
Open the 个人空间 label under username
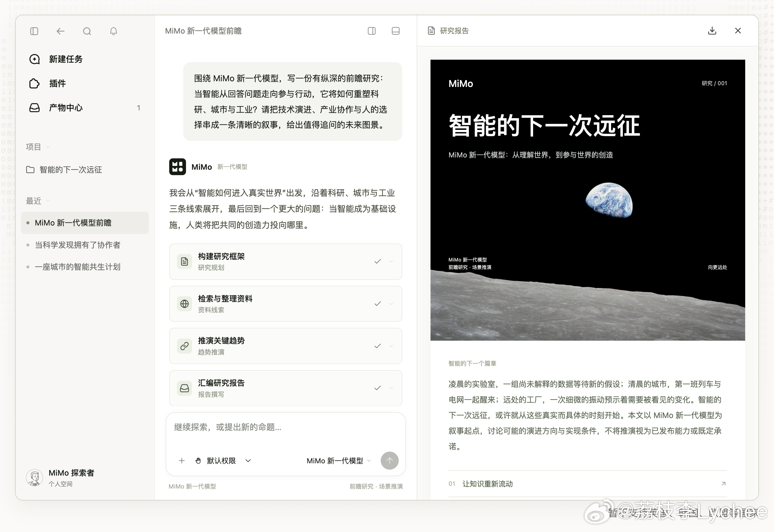[60, 484]
